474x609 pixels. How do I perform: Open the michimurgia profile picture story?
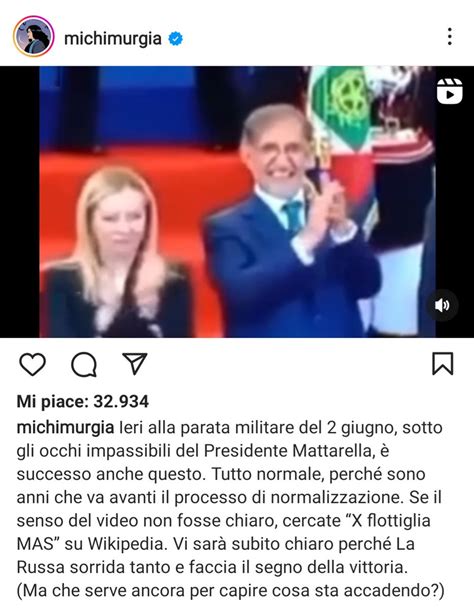pyautogui.click(x=33, y=37)
